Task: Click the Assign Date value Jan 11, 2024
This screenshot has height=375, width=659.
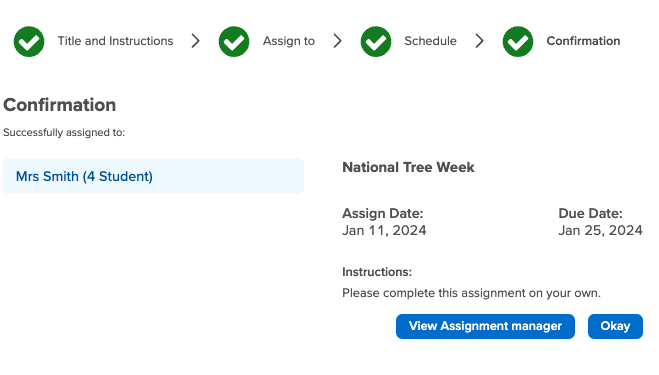Action: (384, 230)
